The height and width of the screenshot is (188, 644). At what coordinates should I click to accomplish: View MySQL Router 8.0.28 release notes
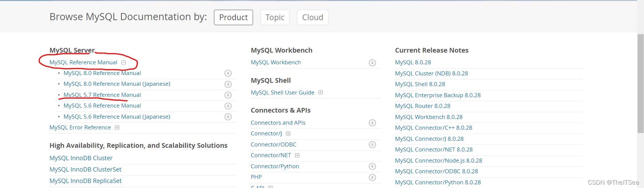click(x=423, y=106)
